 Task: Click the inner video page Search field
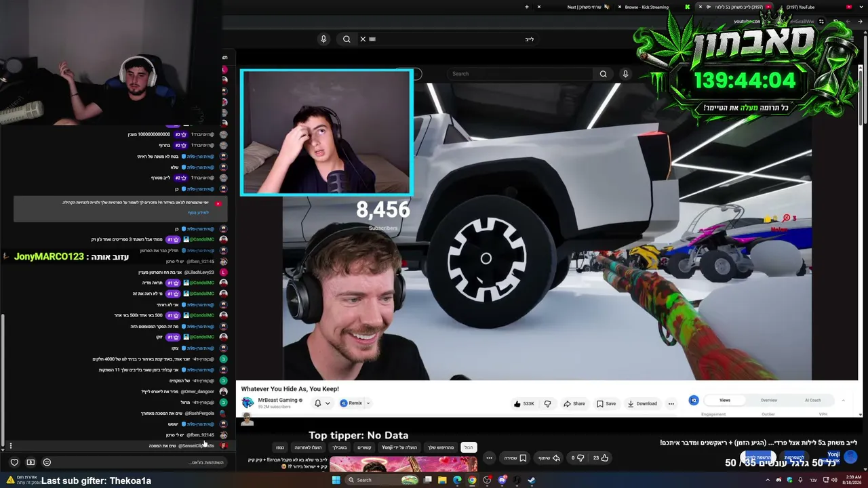coord(520,74)
